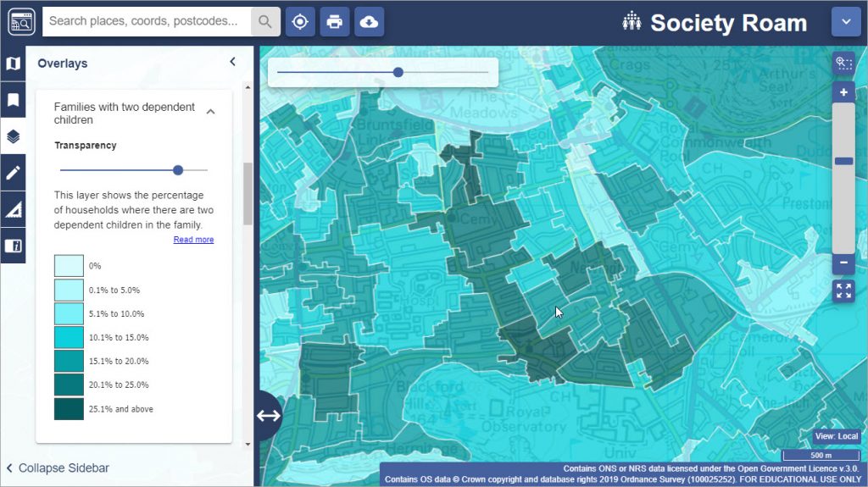Viewport: 868px width, 487px height.
Task: Click the fullscreen expand icon
Action: pyautogui.click(x=843, y=291)
